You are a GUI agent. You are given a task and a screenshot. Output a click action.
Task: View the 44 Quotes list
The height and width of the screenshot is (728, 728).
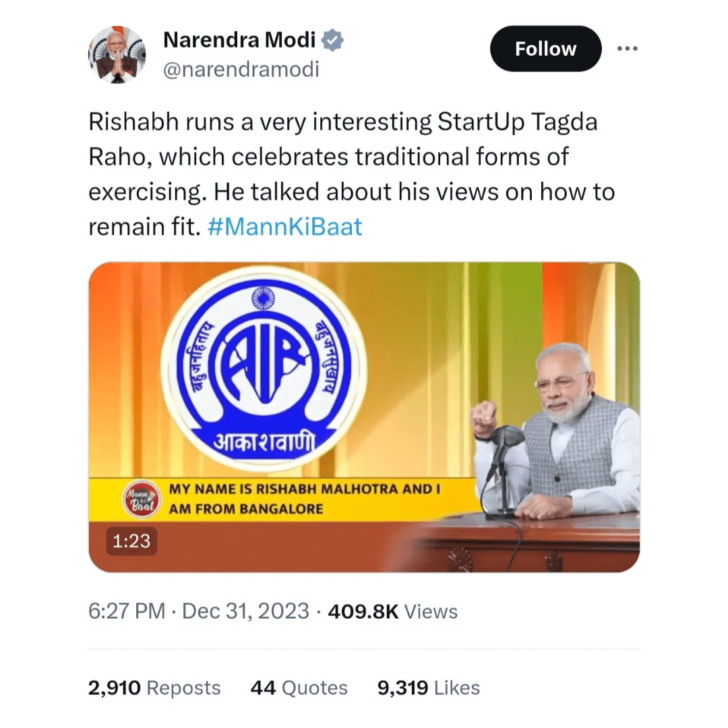click(x=299, y=688)
